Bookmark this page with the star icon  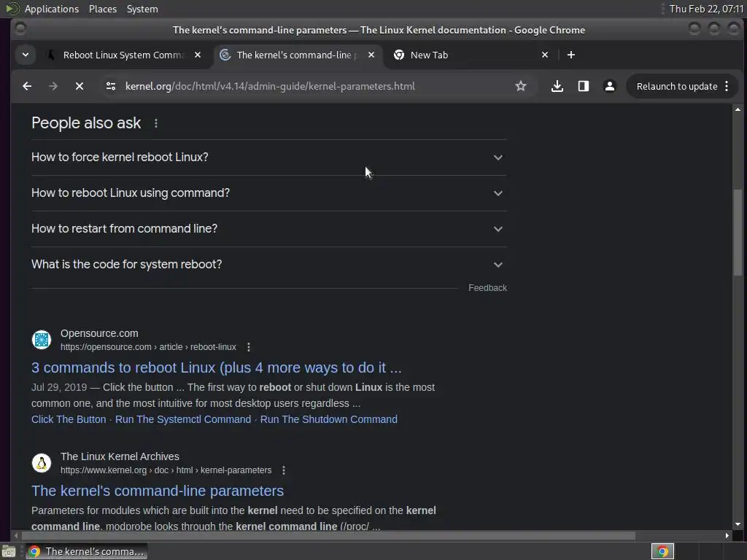coord(521,86)
